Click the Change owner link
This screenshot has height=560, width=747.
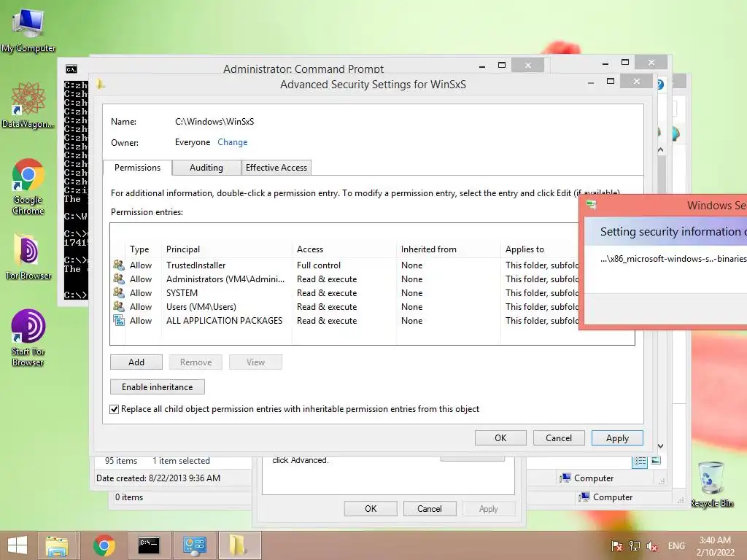(233, 142)
